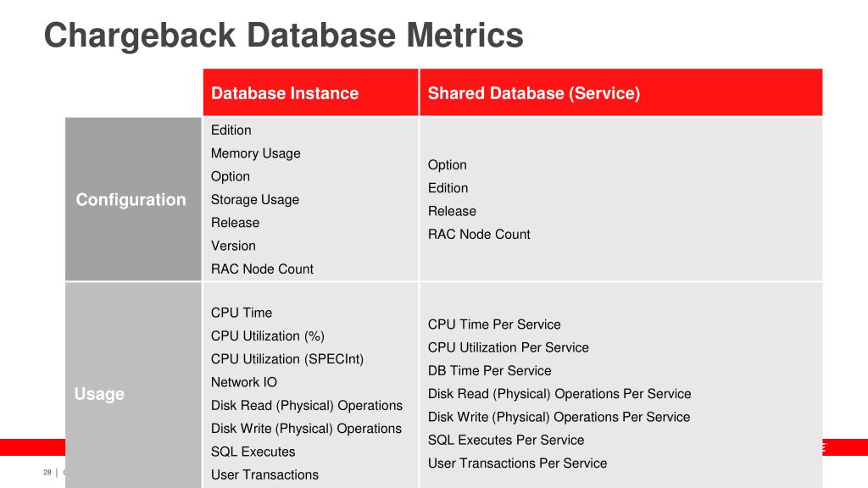The width and height of the screenshot is (868, 488).
Task: Click Disk Write (Physical) Operations in Instance column
Action: coord(306,428)
